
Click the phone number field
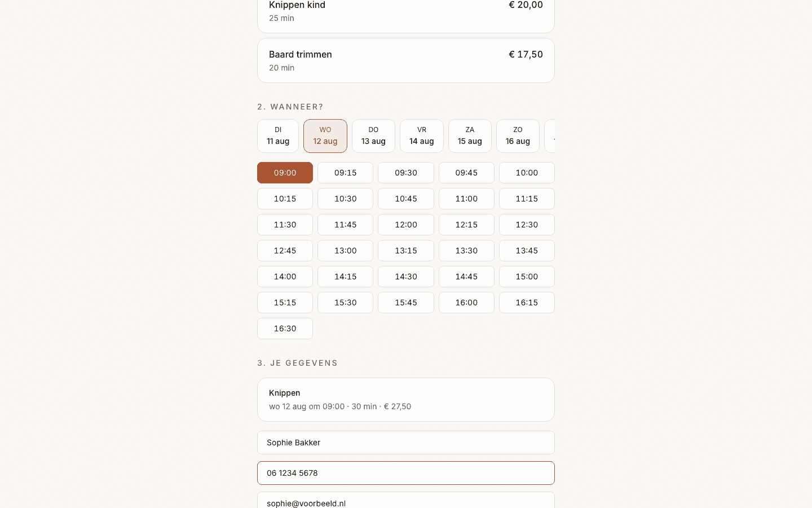click(406, 473)
